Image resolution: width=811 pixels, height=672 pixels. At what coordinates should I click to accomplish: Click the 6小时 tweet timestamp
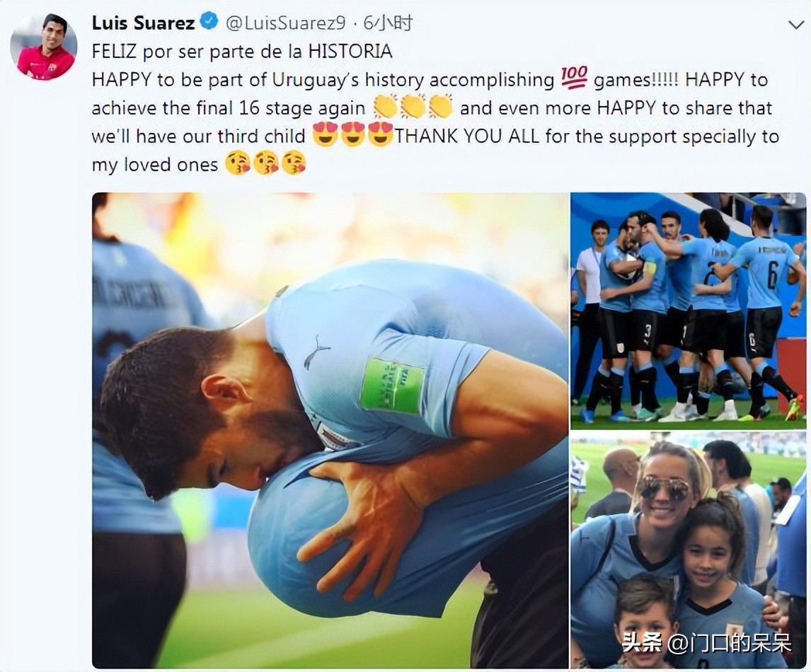click(x=388, y=23)
